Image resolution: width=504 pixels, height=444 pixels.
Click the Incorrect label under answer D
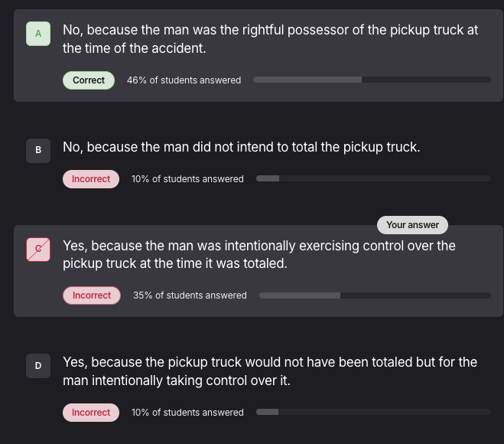click(91, 413)
